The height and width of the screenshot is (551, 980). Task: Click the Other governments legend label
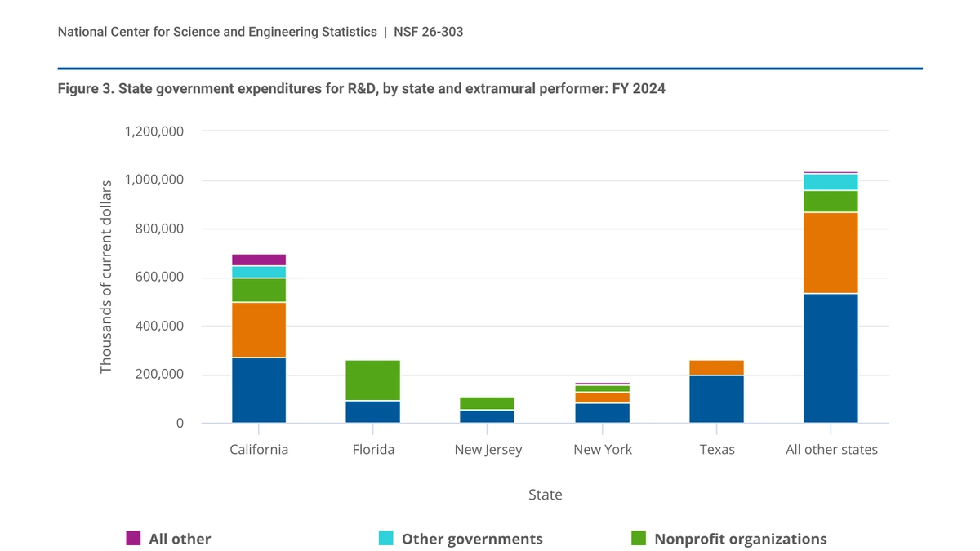tap(472, 539)
